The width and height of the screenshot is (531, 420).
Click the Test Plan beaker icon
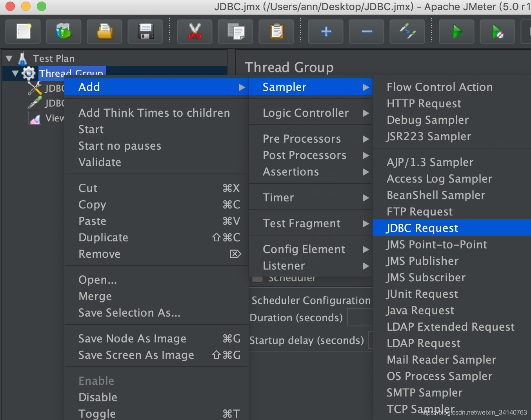point(22,58)
